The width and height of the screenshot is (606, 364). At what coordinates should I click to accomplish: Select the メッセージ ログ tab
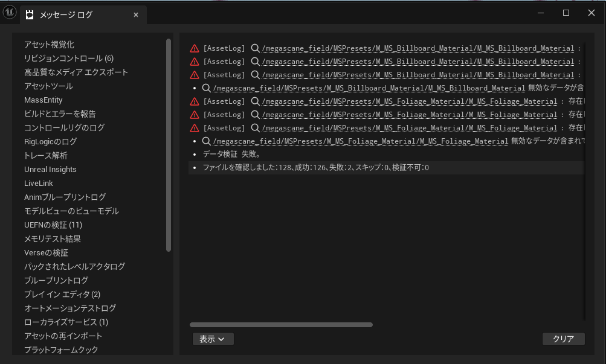pos(83,14)
